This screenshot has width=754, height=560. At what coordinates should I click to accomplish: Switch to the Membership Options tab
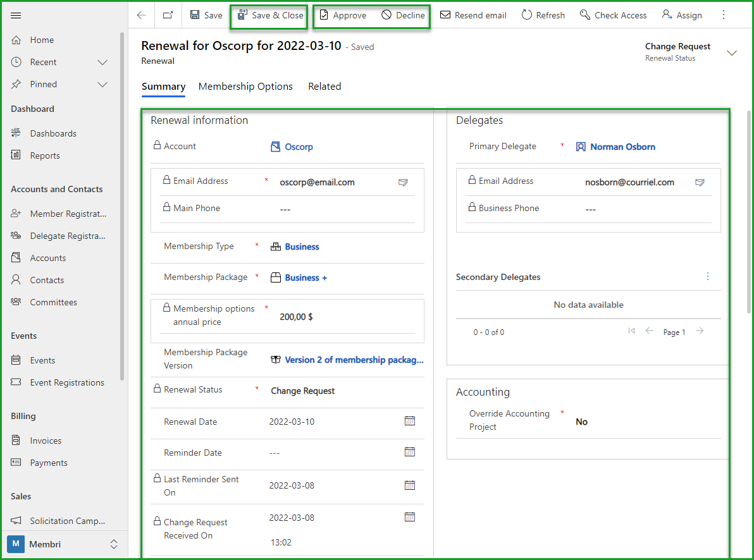point(245,87)
